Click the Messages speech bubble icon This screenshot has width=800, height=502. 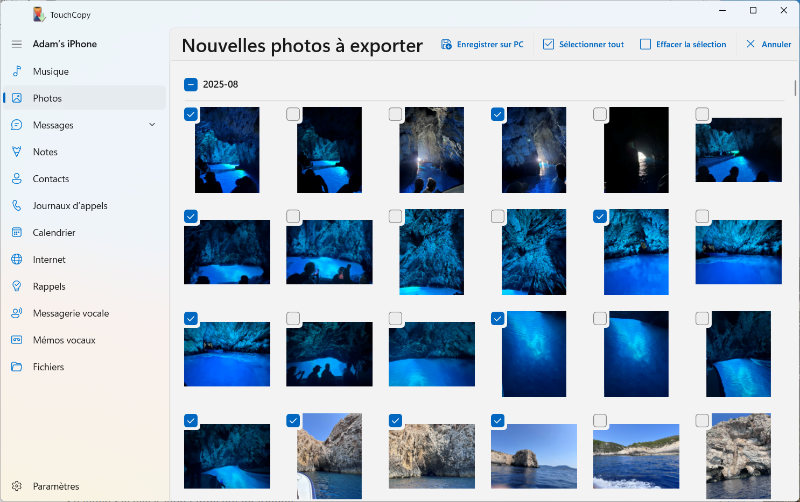coord(17,125)
